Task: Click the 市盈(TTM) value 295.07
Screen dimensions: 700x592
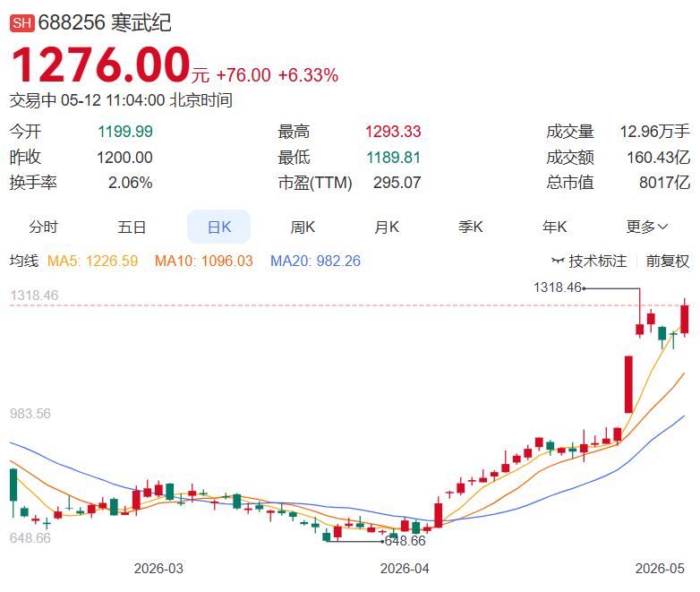Action: [x=397, y=183]
